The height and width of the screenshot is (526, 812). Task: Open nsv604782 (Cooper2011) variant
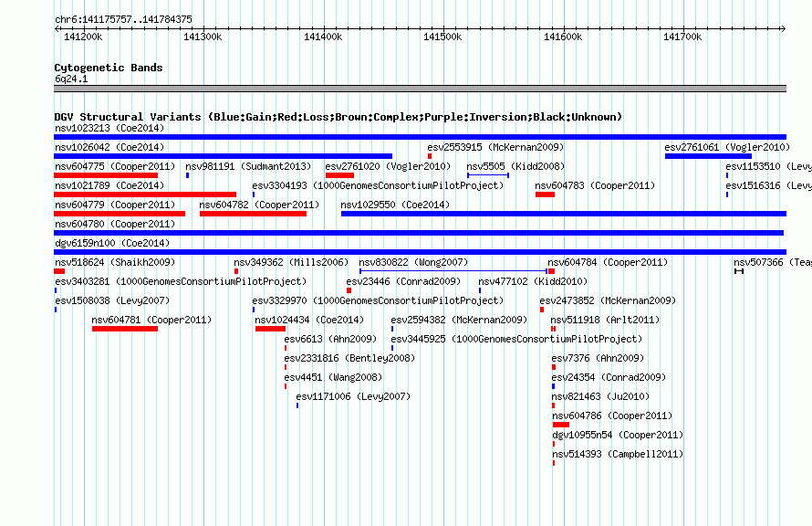coord(259,205)
